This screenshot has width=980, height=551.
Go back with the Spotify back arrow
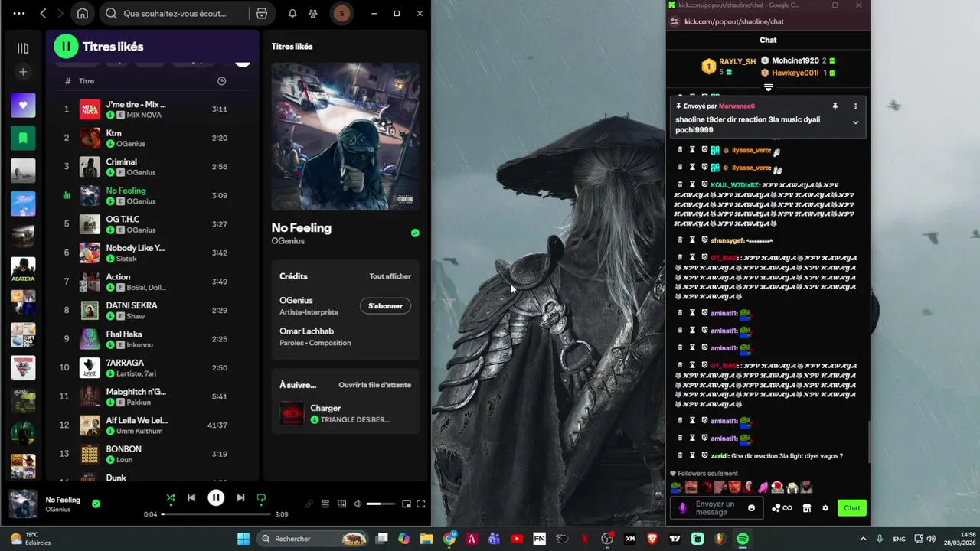(44, 14)
